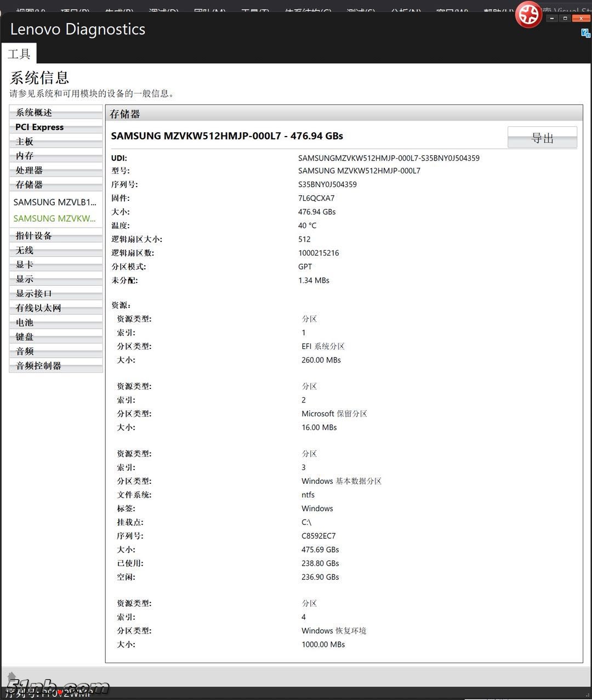The height and width of the screenshot is (700, 592).
Task: Expand the 显卡 category
Action: pos(55,264)
